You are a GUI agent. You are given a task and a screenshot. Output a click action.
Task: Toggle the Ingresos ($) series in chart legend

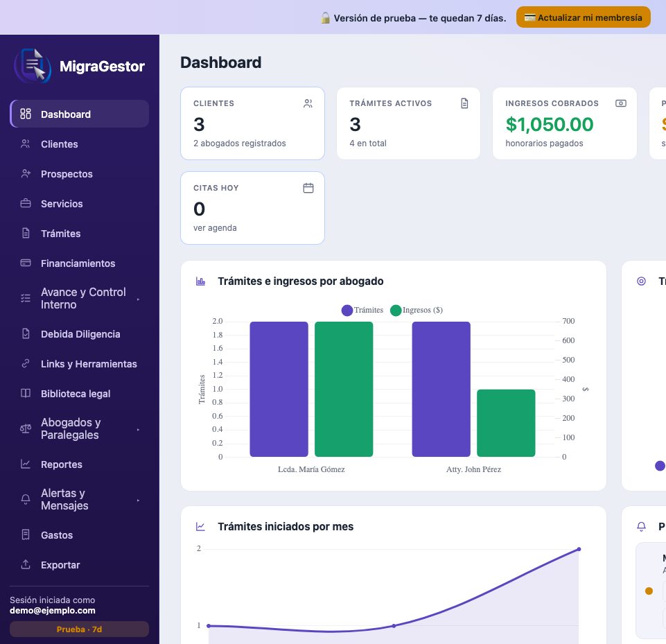[x=417, y=310]
